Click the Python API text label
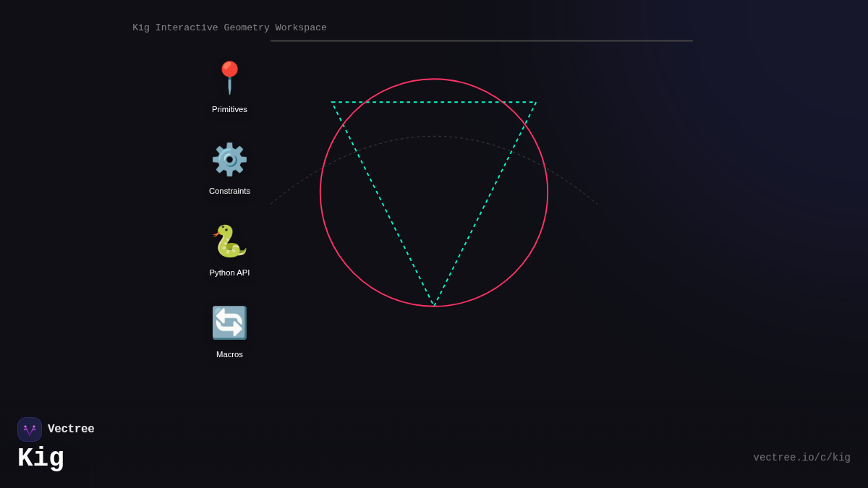 click(x=229, y=273)
